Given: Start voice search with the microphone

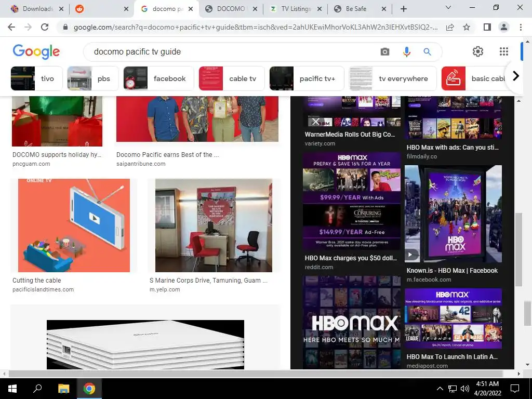Looking at the screenshot, I should 406,51.
